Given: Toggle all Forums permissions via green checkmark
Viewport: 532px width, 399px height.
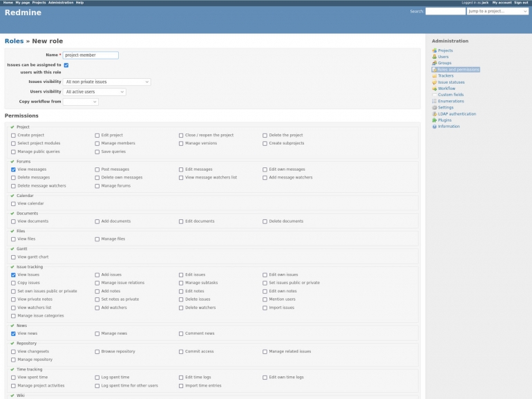Looking at the screenshot, I should (x=12, y=162).
